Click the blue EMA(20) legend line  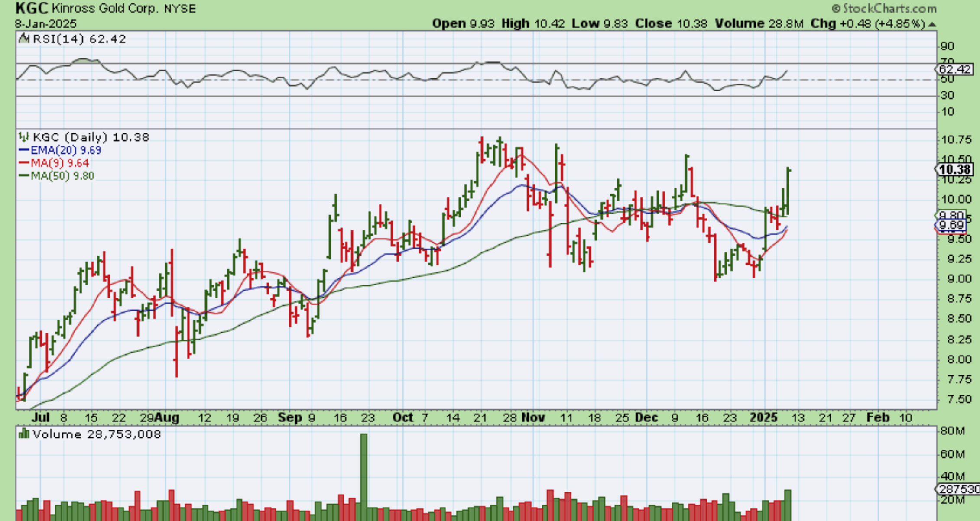[x=24, y=150]
